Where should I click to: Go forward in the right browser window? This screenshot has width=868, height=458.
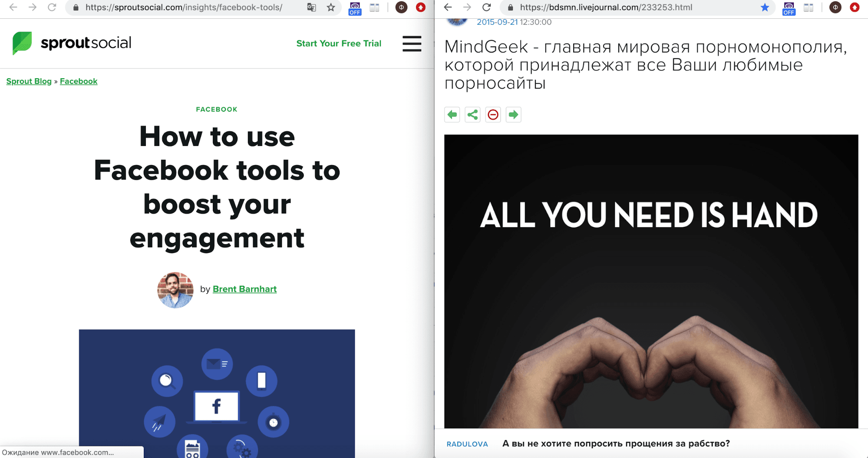click(467, 7)
